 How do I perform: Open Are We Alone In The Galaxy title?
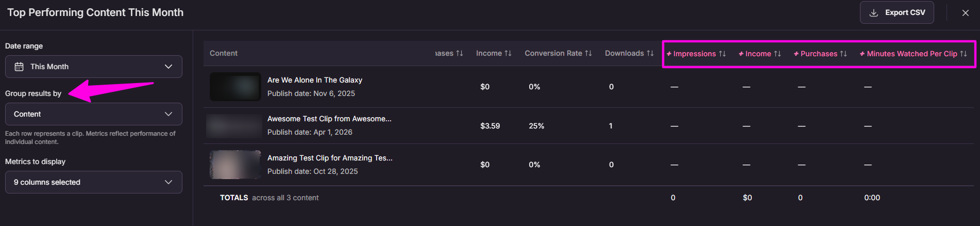pos(315,80)
